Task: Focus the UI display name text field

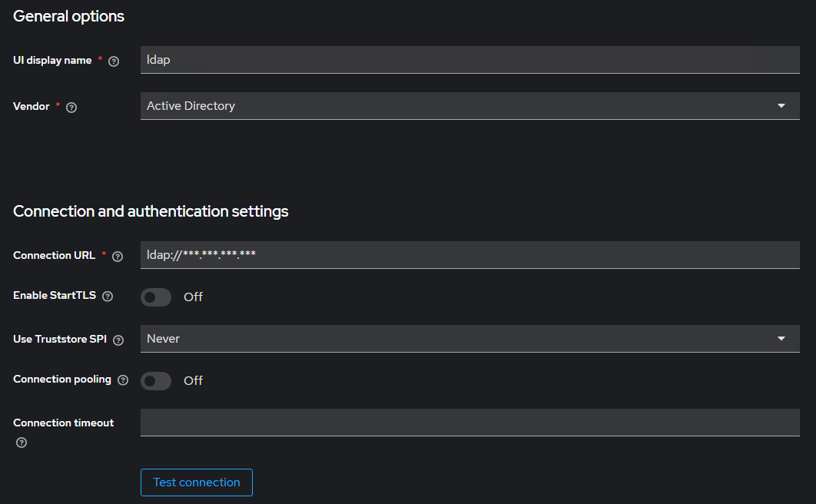Action: click(x=469, y=60)
